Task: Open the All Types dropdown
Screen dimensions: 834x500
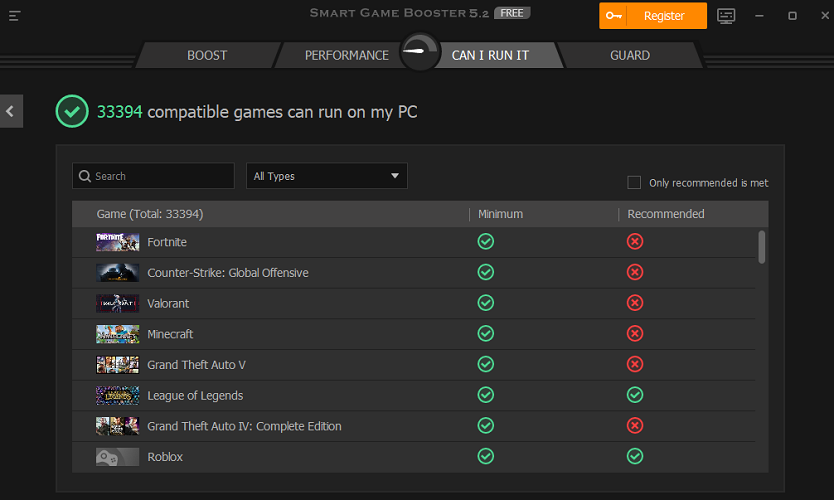Action: pyautogui.click(x=327, y=176)
